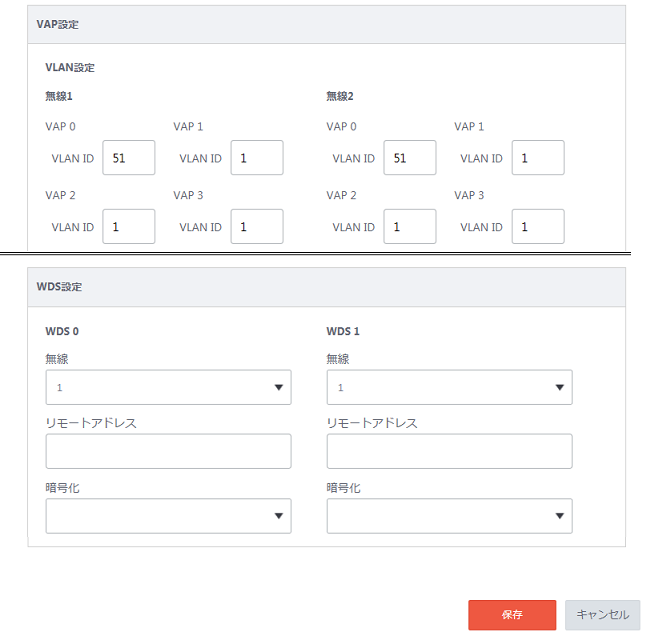Click the 無線1 heading label
Viewport: 648px width, 635px height.
pos(59,96)
